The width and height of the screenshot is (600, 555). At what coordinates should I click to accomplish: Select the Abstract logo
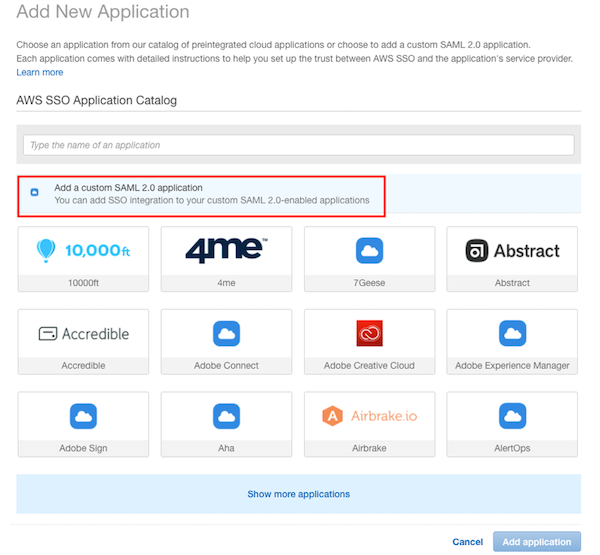point(512,251)
